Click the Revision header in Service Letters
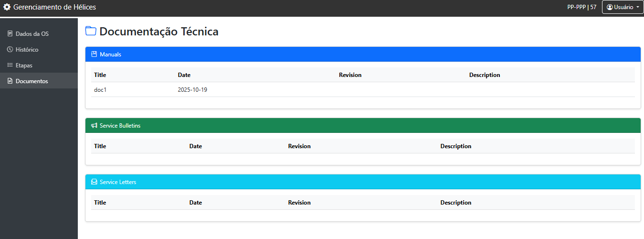Viewport: 644px width, 239px height. 299,203
